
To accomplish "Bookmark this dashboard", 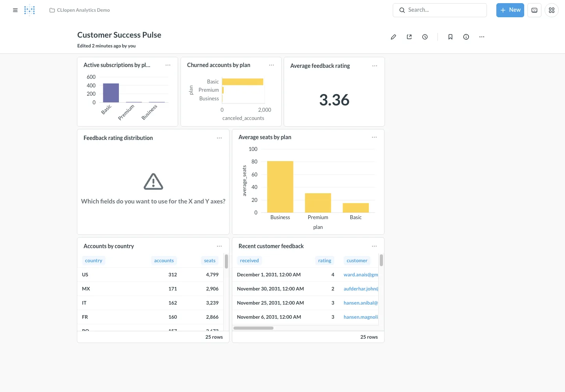I will coord(450,37).
